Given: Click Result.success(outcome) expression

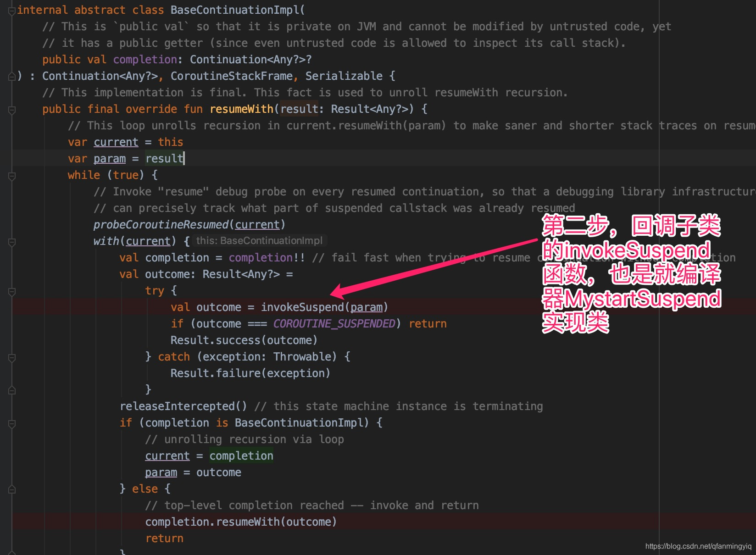Looking at the screenshot, I should click(x=244, y=340).
